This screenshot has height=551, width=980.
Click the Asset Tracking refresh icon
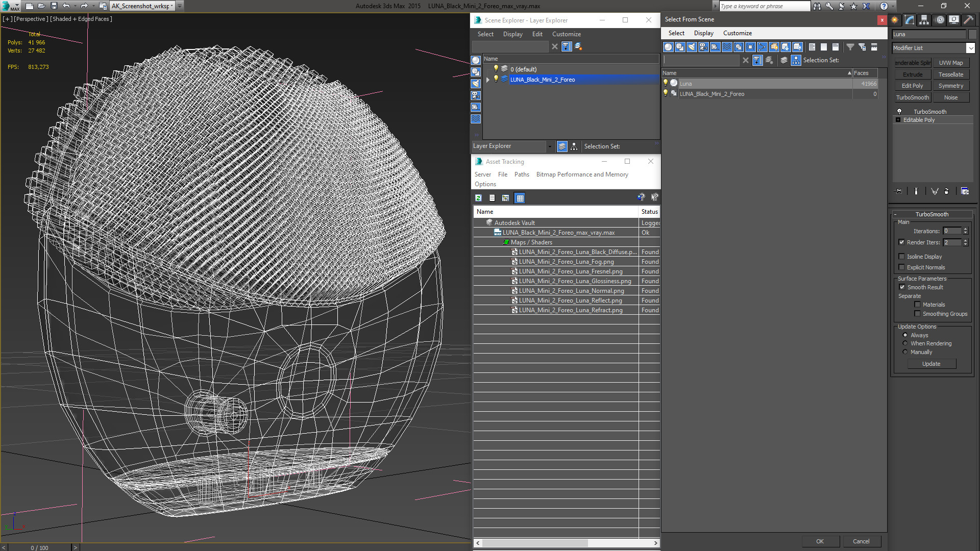[478, 198]
